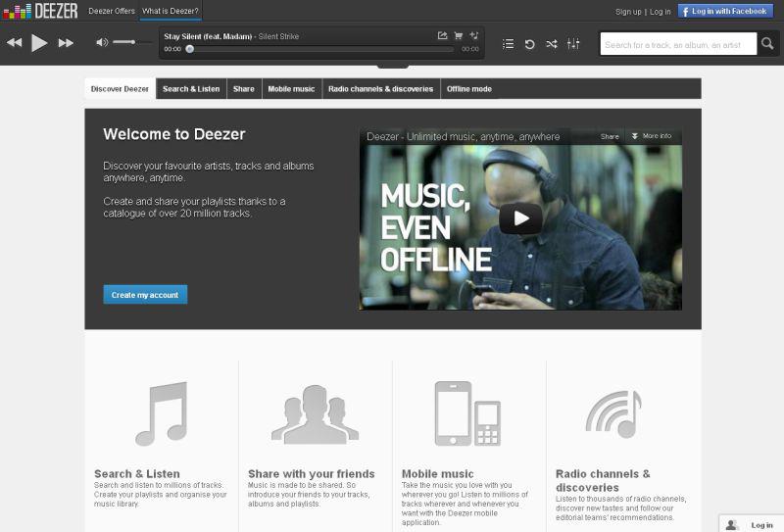Skip to the next track
Screen dimensions: 784x532
pos(66,43)
